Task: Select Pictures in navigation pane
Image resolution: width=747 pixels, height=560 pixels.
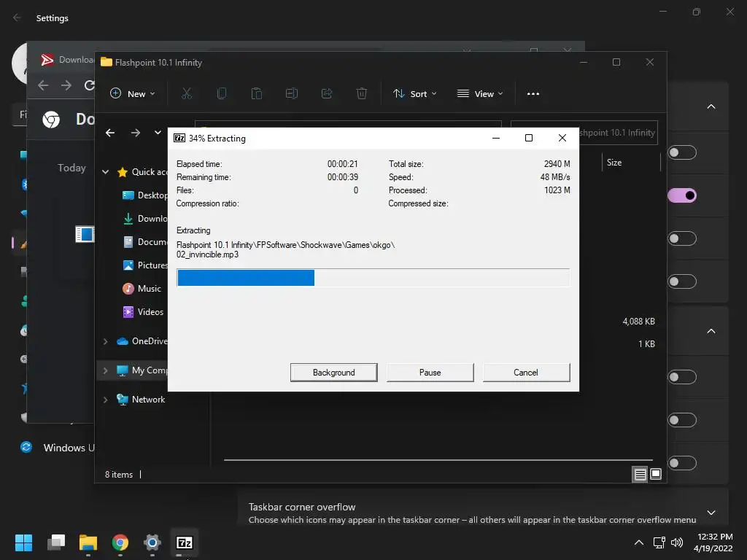Action: (145, 265)
